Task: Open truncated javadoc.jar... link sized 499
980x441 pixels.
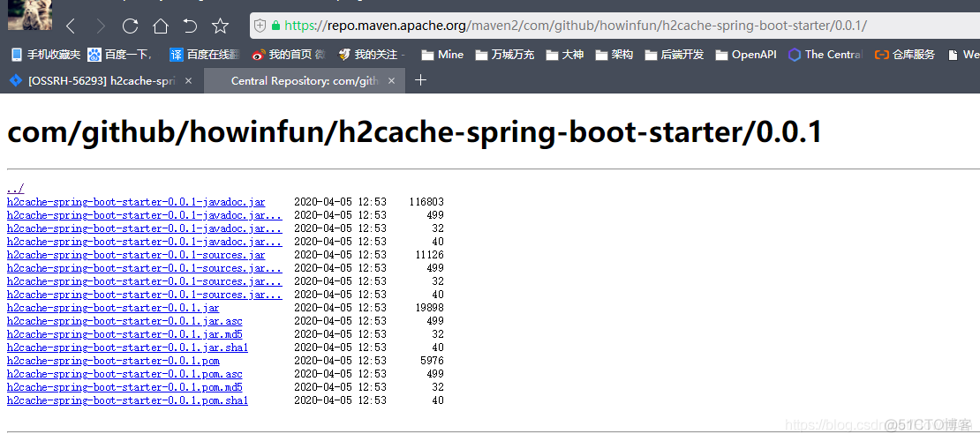Action: tap(145, 215)
